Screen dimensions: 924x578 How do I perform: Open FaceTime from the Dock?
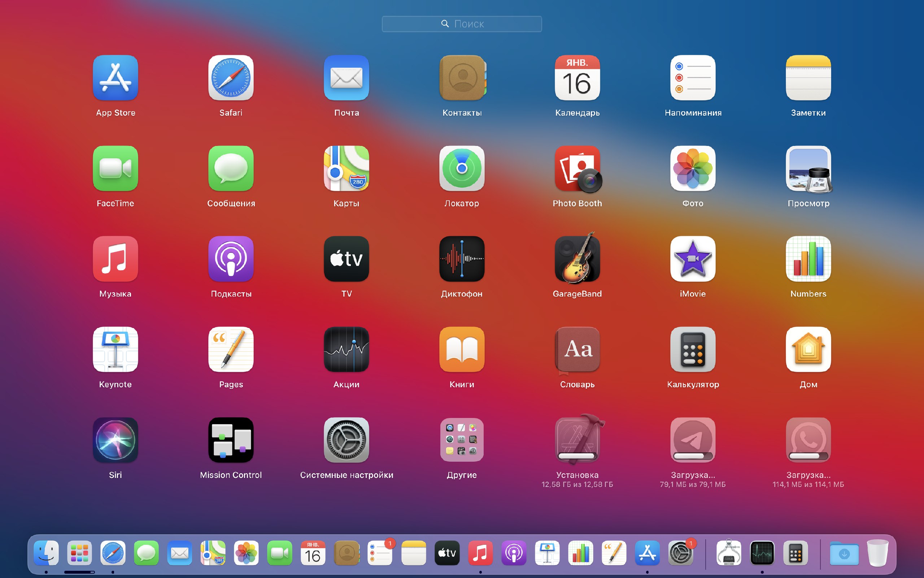click(280, 553)
